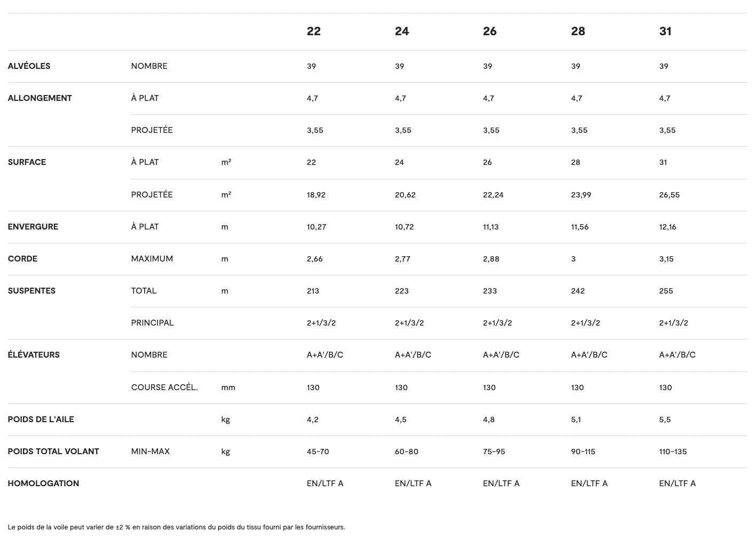Click the footnote about sail weight variation
This screenshot has height=538, width=756.
click(176, 527)
